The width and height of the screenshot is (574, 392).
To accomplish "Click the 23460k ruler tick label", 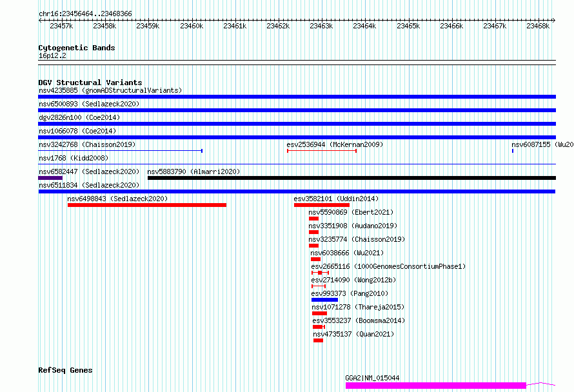I will 192,26.
